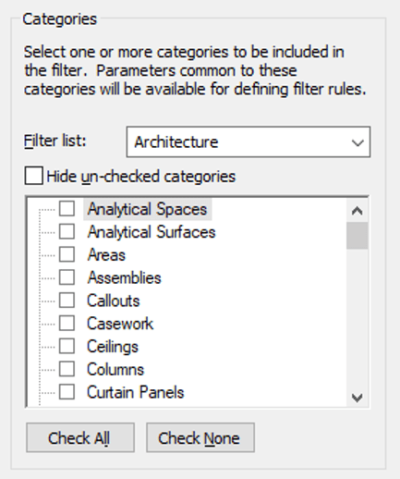The height and width of the screenshot is (479, 400).
Task: Tick the Assemblies category checkbox
Action: [67, 278]
